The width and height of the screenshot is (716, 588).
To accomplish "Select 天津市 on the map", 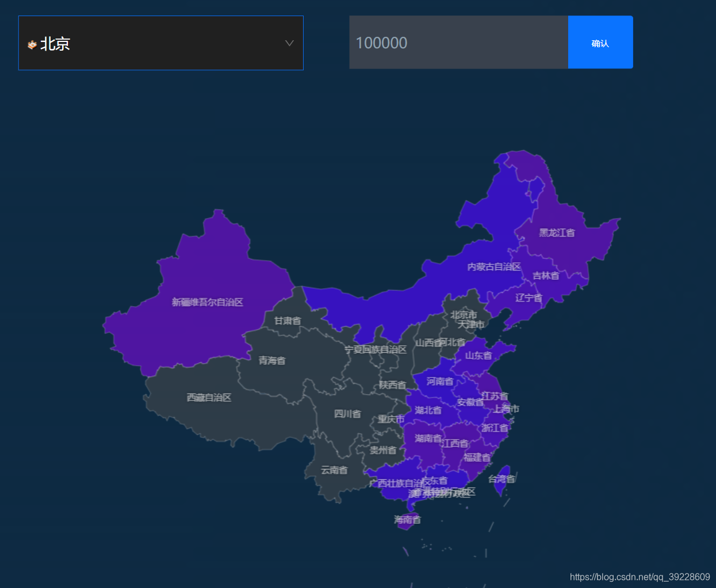I will point(472,324).
